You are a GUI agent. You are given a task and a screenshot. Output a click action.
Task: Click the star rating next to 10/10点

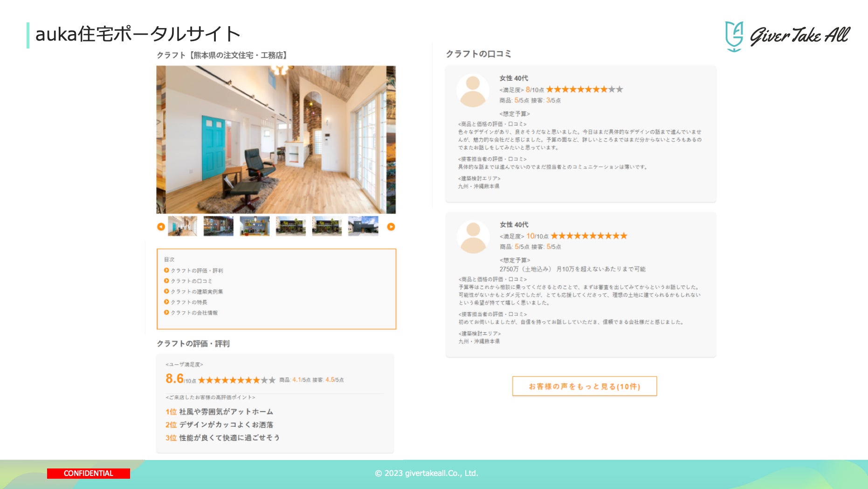click(x=589, y=236)
